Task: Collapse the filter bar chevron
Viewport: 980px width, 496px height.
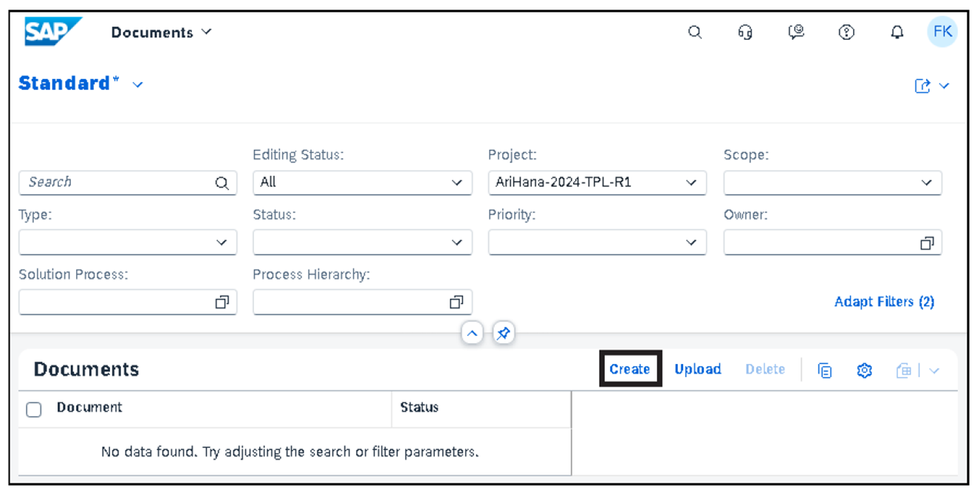Action: click(472, 333)
